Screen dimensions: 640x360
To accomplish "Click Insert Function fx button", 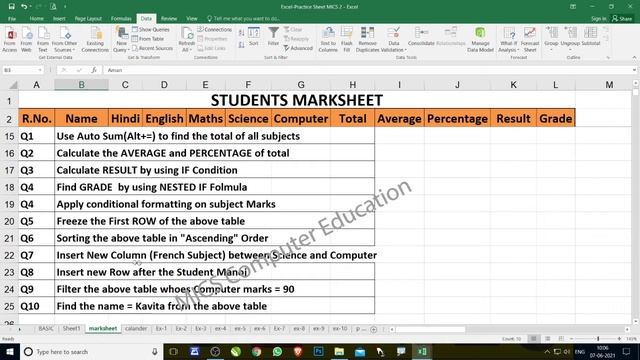I will 94,70.
